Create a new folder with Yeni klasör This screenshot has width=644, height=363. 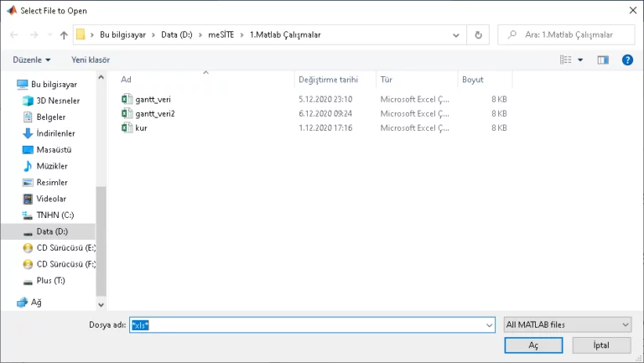pyautogui.click(x=91, y=60)
